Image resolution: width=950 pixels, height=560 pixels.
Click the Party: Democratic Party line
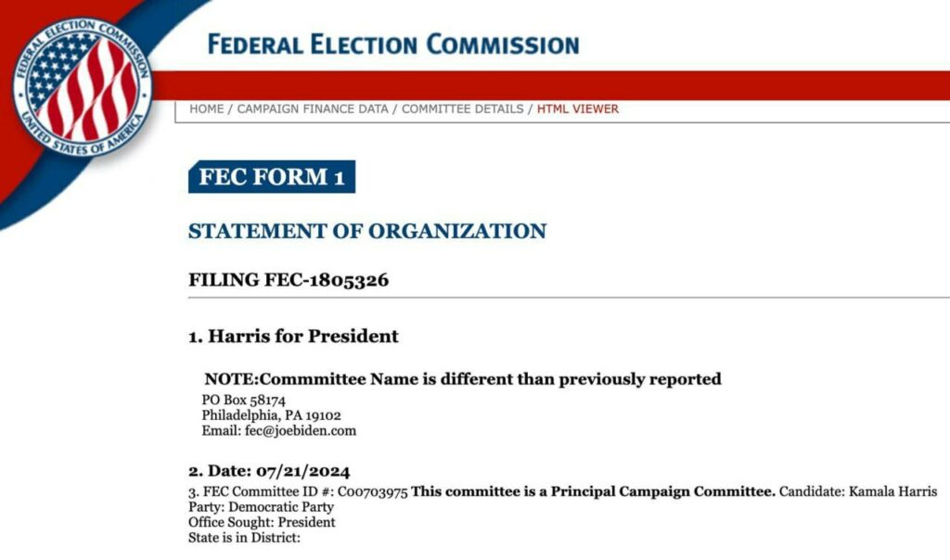pos(261,507)
